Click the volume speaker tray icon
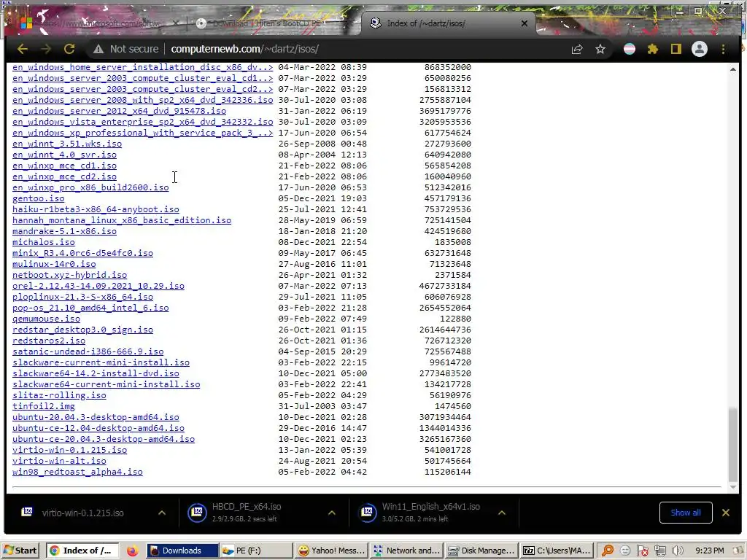This screenshot has width=747, height=560. pyautogui.click(x=677, y=551)
